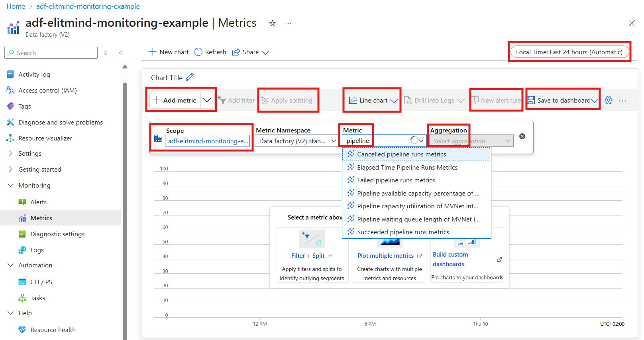Image resolution: width=644 pixels, height=340 pixels.
Task: Open the Metric Namespace dropdown
Action: click(297, 141)
